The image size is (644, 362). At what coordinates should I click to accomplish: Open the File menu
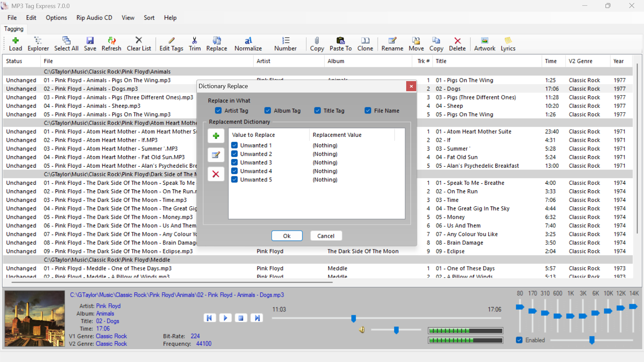(x=12, y=18)
